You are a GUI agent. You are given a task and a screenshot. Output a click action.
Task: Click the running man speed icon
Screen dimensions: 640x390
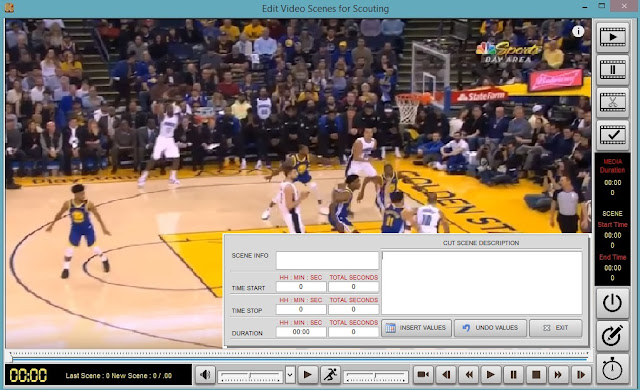point(330,374)
